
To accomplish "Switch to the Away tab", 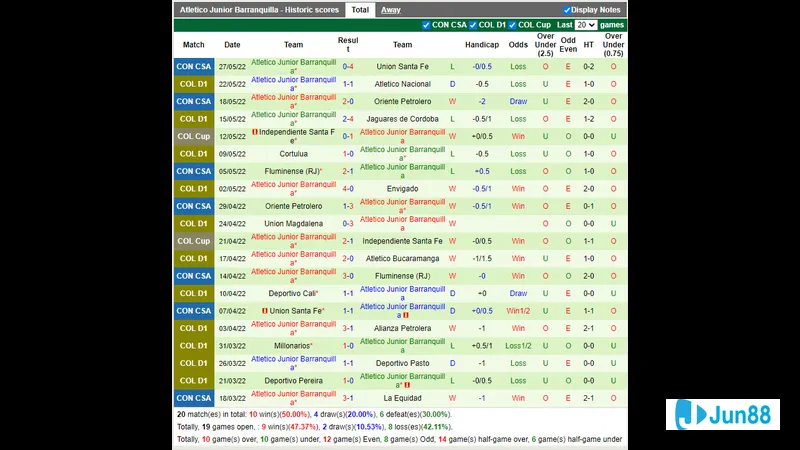I will [x=390, y=10].
